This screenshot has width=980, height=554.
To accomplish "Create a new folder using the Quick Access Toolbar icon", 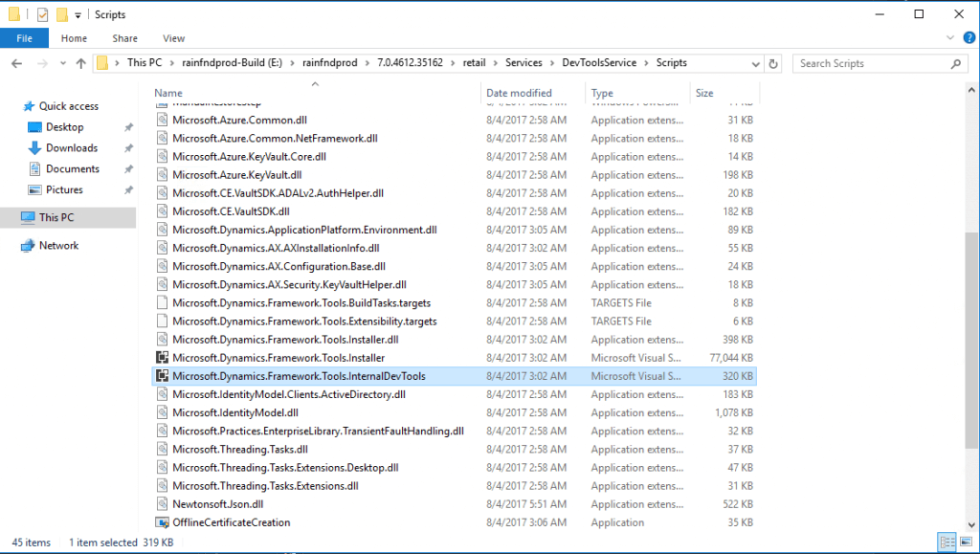I will click(61, 14).
